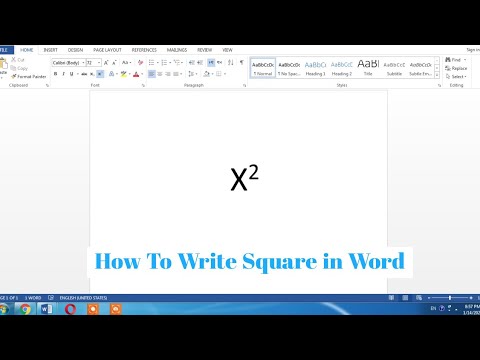Switch to Print Layout view icon

(405, 298)
